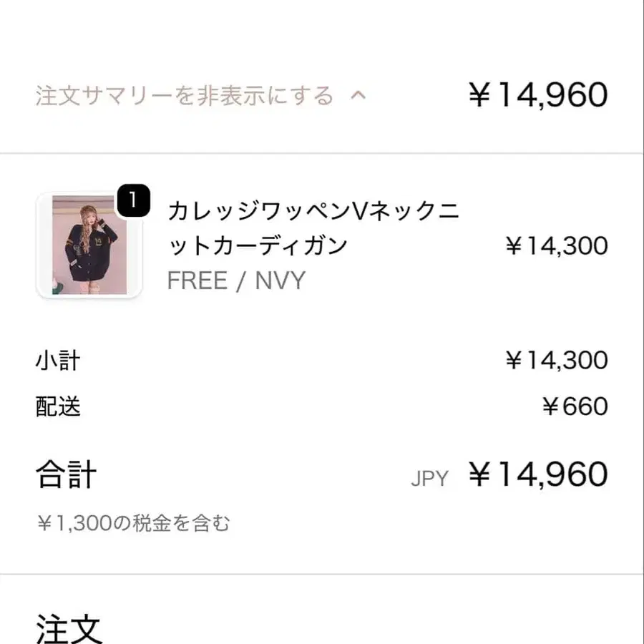Click the ¥660 shipping fee
644x644 pixels.
[x=574, y=406]
